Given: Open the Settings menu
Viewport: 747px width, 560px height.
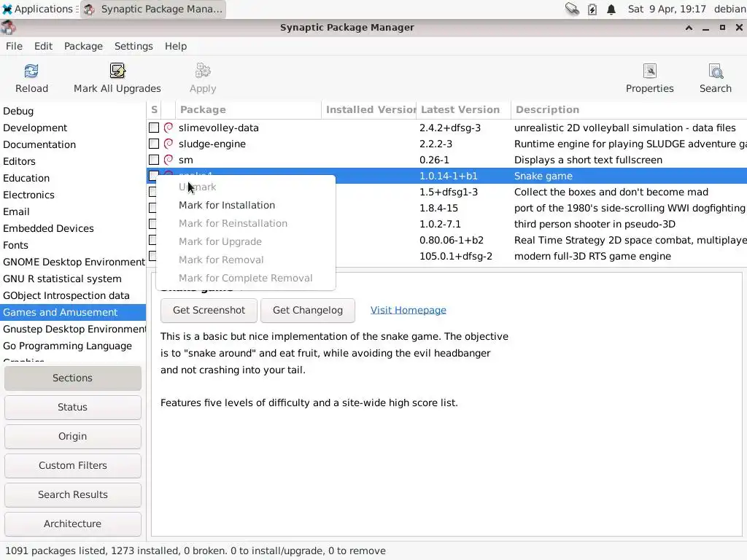Looking at the screenshot, I should tap(133, 46).
